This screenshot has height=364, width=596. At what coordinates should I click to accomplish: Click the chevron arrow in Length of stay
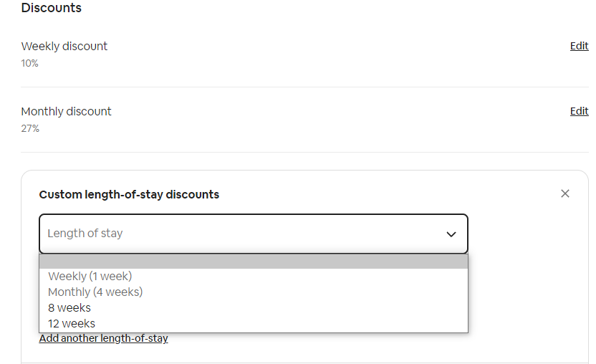(451, 234)
